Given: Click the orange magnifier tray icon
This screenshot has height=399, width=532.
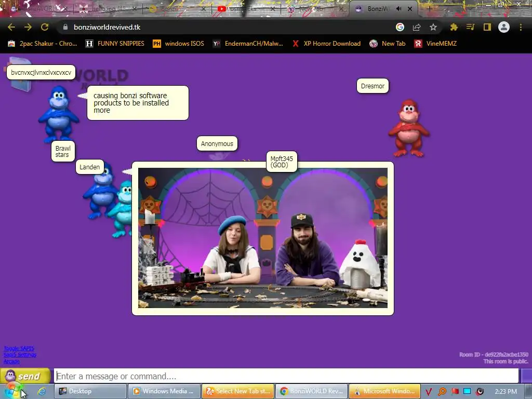Looking at the screenshot, I should pos(442,392).
